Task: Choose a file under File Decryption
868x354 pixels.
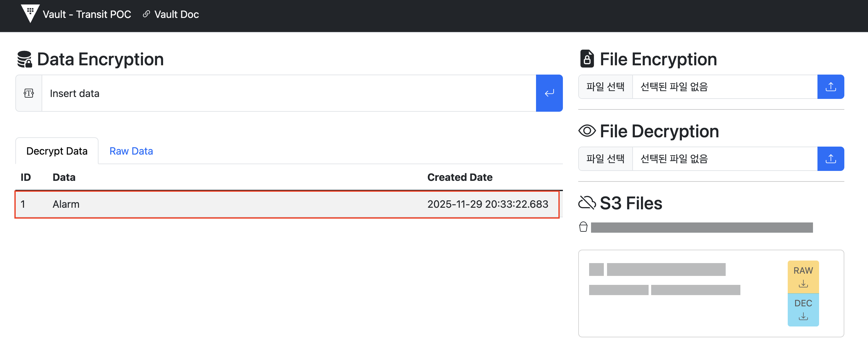Action: point(605,159)
